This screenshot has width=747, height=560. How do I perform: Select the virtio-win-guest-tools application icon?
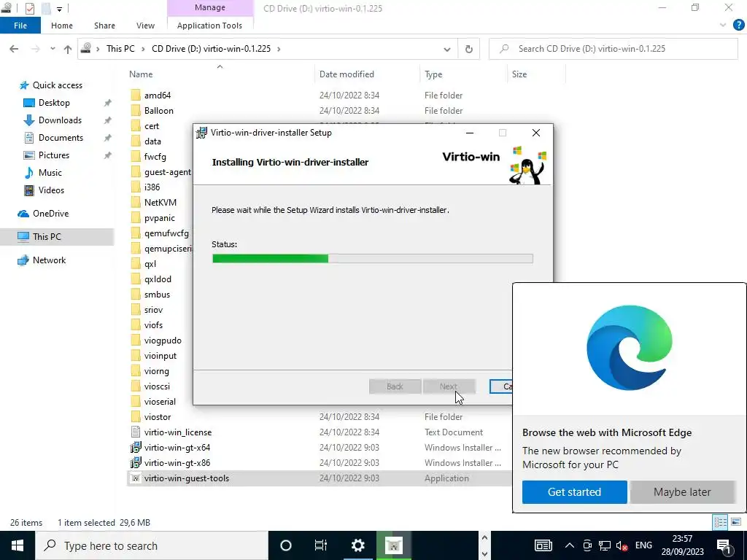coord(136,478)
